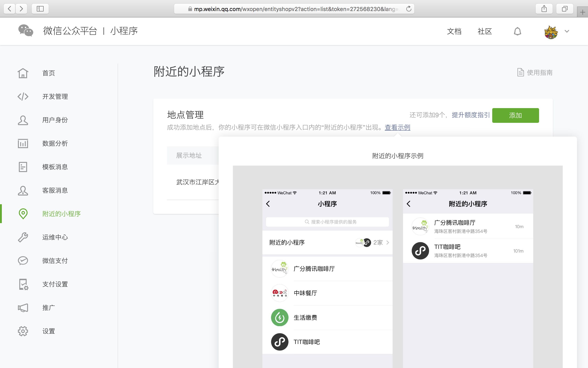The height and width of the screenshot is (368, 588).
Task: Click the location pin icon for 附近的小程序
Action: (x=23, y=214)
